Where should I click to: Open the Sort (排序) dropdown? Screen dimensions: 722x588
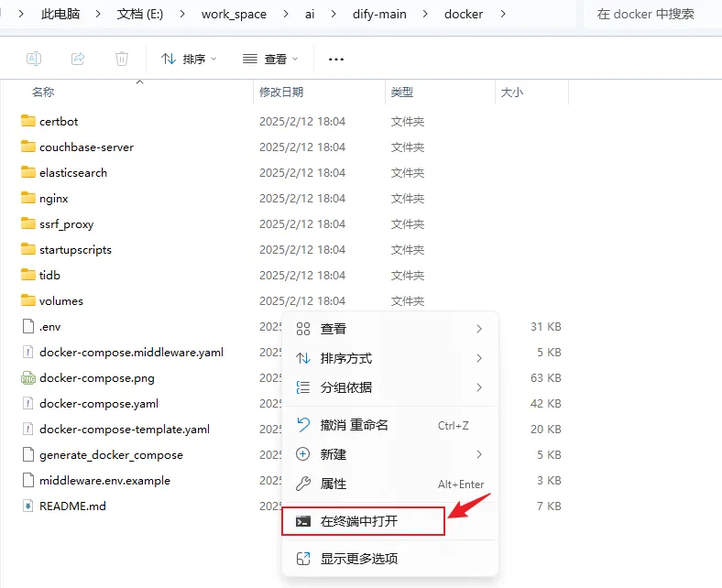(x=189, y=59)
